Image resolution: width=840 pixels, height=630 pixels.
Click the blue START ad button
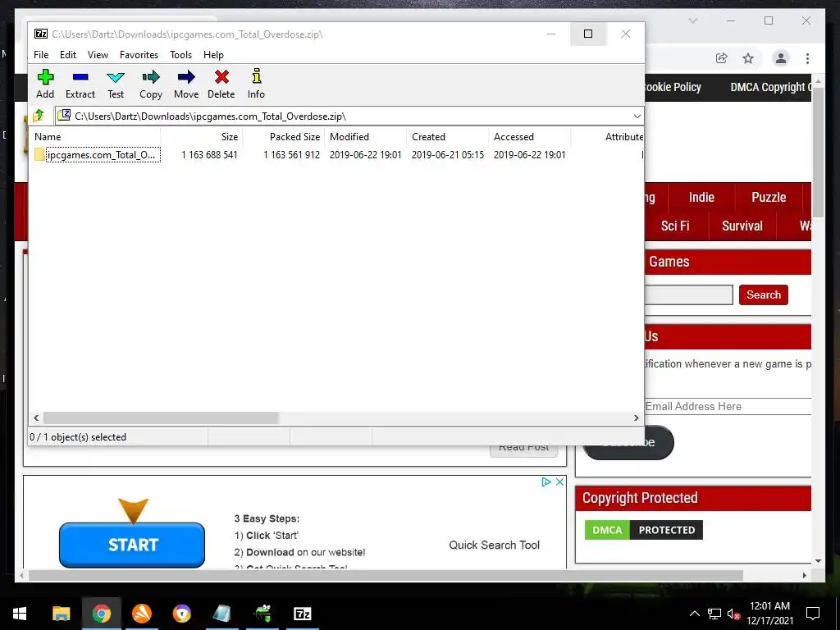(132, 545)
